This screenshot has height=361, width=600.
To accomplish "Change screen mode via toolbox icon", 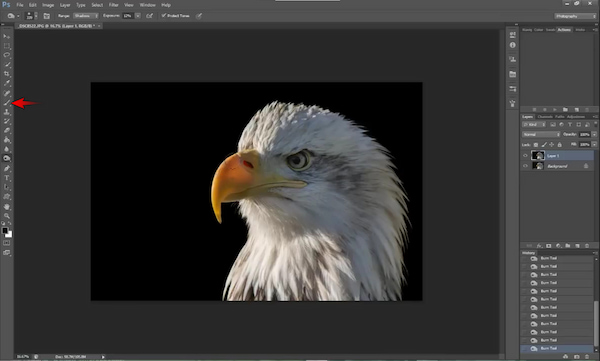I will tap(7, 253).
